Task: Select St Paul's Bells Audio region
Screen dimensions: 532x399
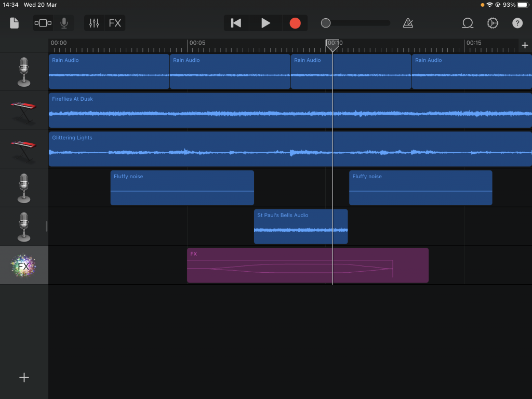Action: [x=301, y=227]
